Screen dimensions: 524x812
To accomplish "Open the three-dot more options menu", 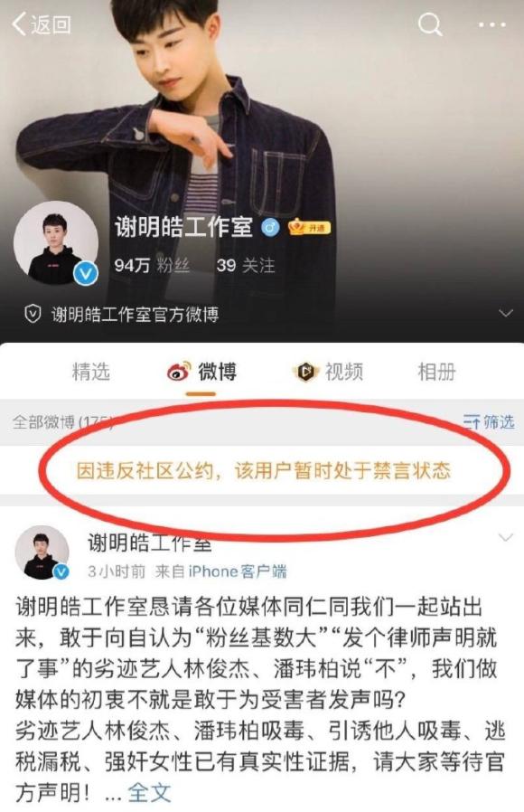I will 492,24.
